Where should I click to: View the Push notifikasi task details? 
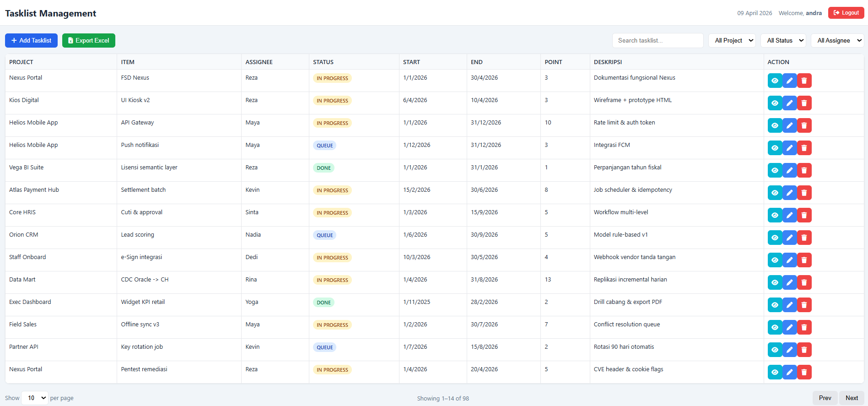775,148
